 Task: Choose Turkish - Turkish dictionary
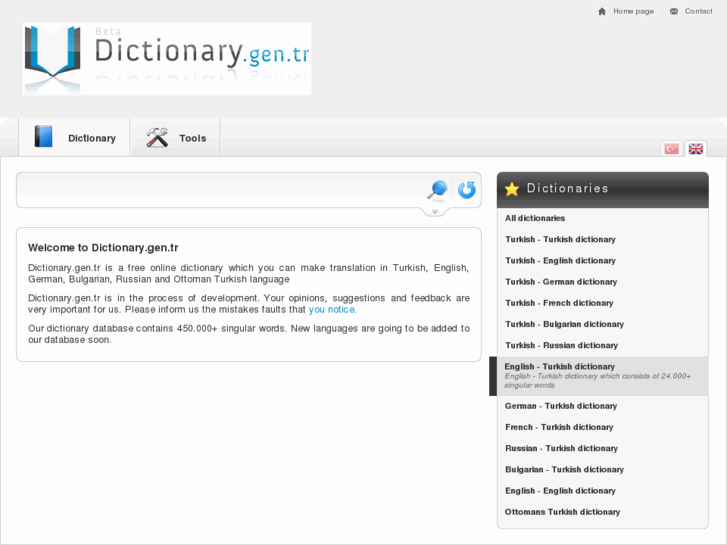(x=560, y=239)
